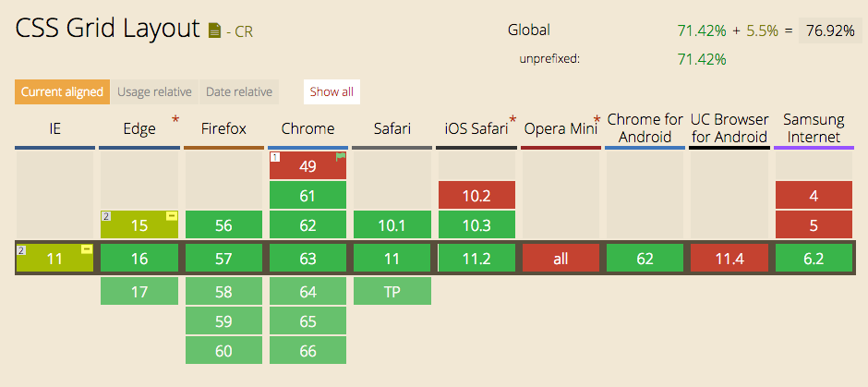Viewport: 868px width, 387px height.
Task: Click the CSS Grid Layout title
Action: (x=107, y=29)
